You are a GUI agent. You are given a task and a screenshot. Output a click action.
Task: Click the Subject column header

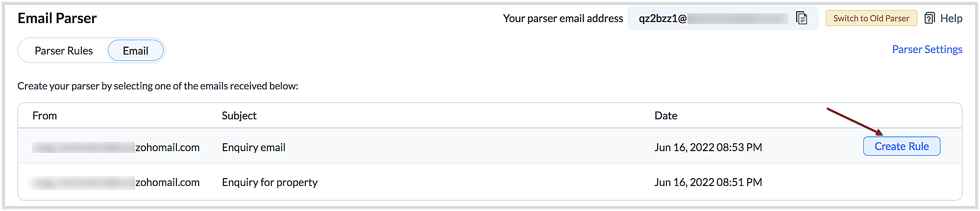(239, 115)
